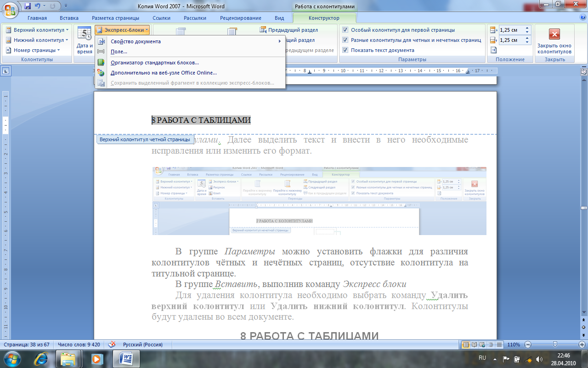Open Windows Media Player from taskbar
The width and height of the screenshot is (588, 368).
(96, 359)
